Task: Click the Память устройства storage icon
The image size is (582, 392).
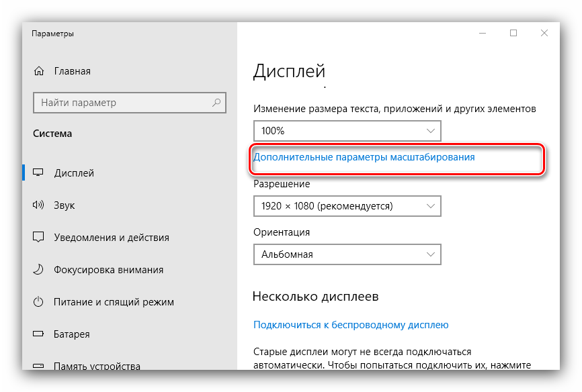Action: click(x=39, y=365)
